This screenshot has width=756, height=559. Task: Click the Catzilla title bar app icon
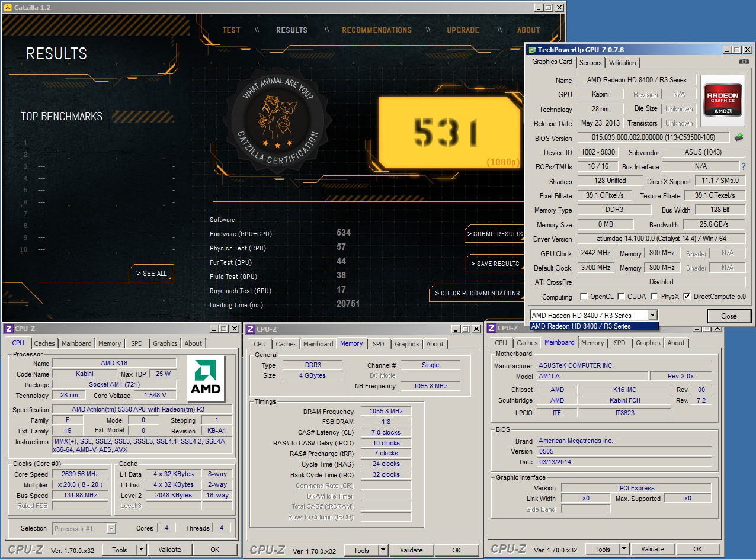click(x=8, y=7)
